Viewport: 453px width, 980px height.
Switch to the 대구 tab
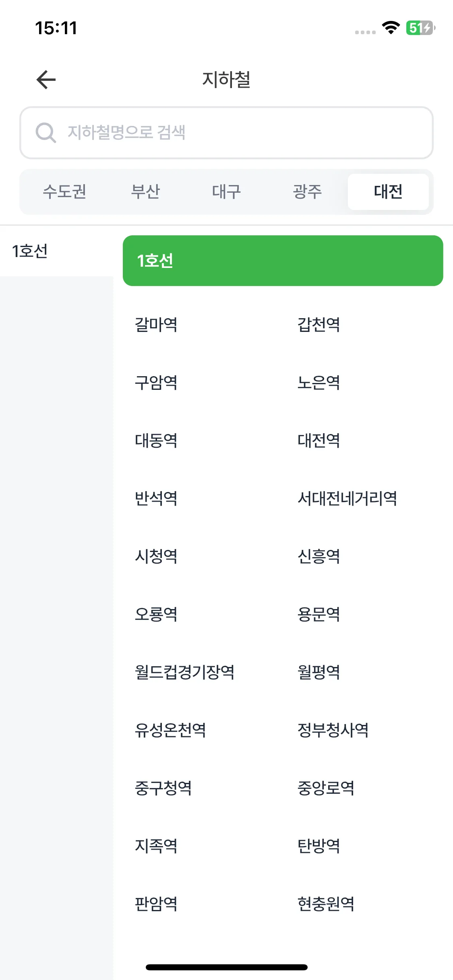pos(226,191)
